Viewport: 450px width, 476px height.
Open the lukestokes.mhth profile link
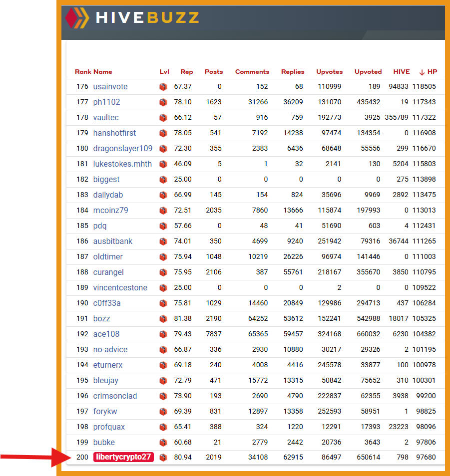pyautogui.click(x=122, y=164)
